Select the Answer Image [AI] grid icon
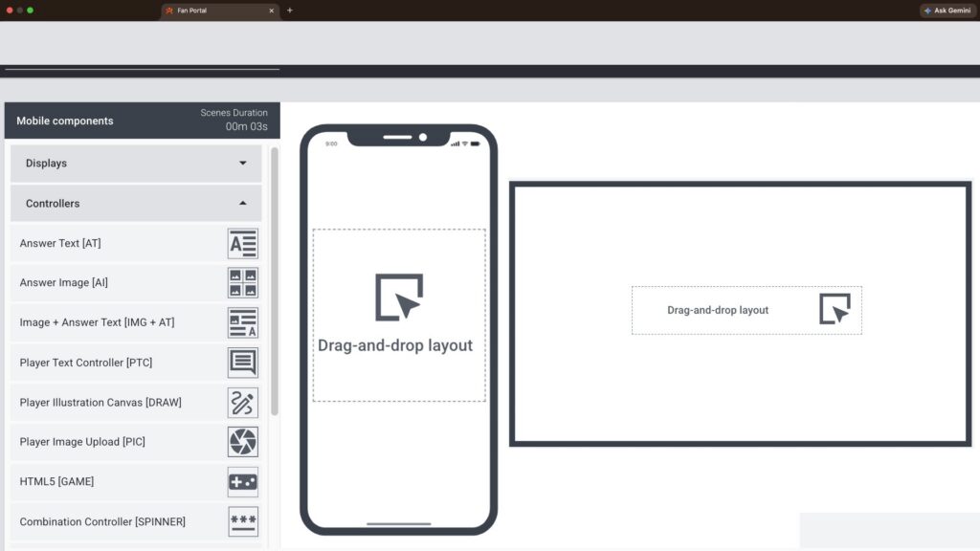The width and height of the screenshot is (980, 551). (x=242, y=283)
